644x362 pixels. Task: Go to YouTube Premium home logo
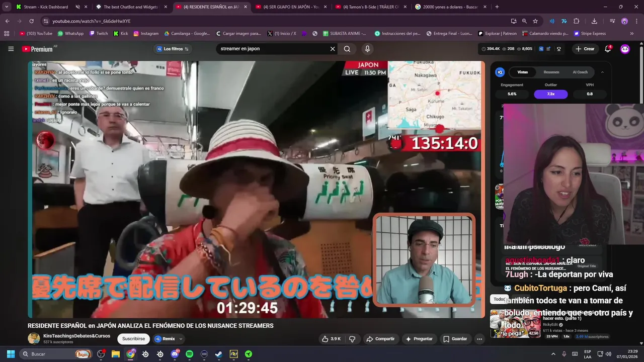tap(38, 49)
